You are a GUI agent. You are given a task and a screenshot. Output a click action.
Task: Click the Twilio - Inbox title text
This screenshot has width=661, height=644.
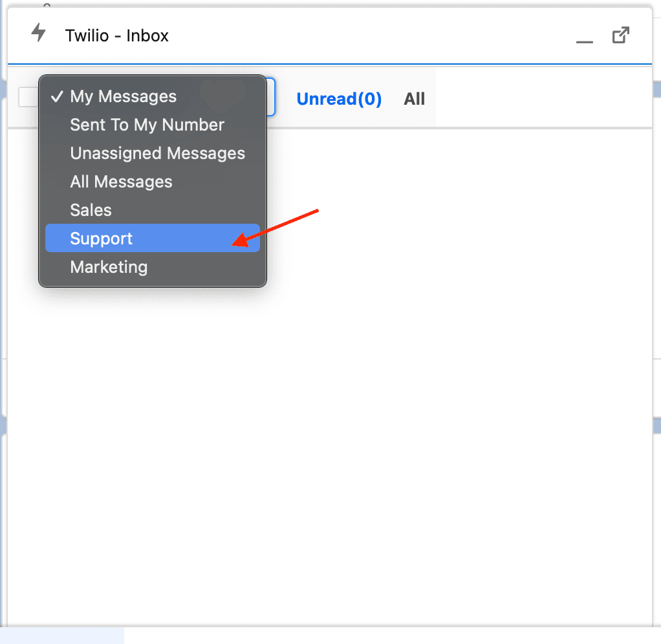tap(116, 36)
